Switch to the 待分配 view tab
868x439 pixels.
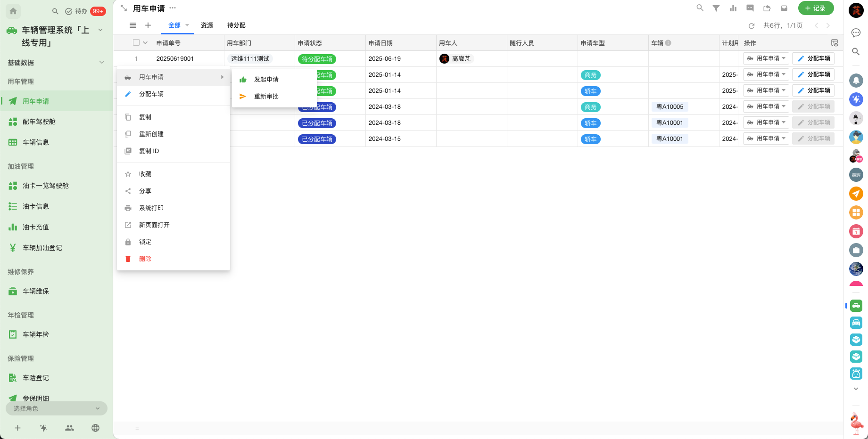(x=236, y=25)
